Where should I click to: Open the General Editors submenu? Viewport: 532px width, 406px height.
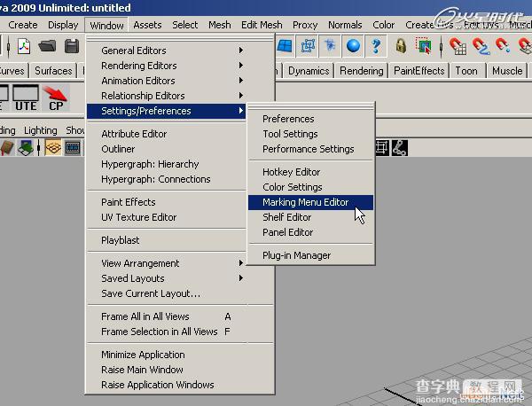[x=166, y=51]
